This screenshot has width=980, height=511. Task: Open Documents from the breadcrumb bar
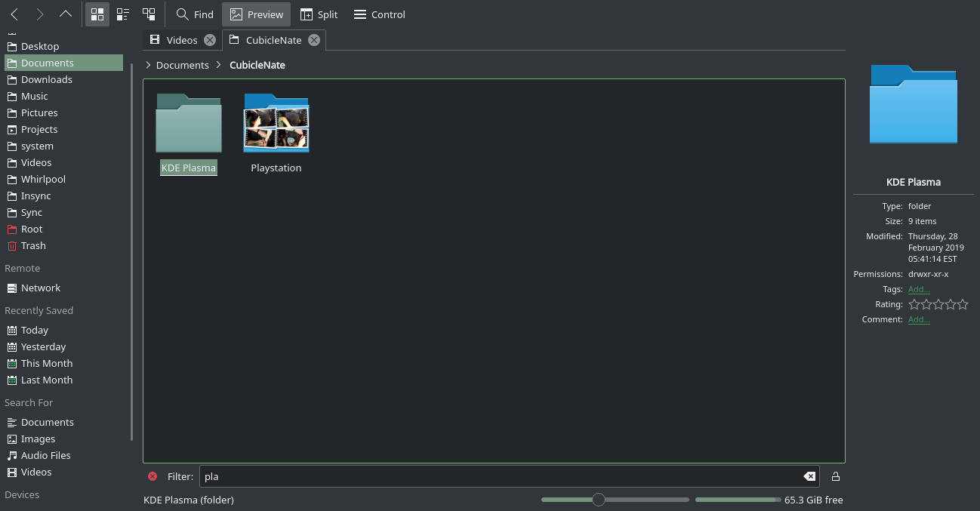[x=182, y=65]
